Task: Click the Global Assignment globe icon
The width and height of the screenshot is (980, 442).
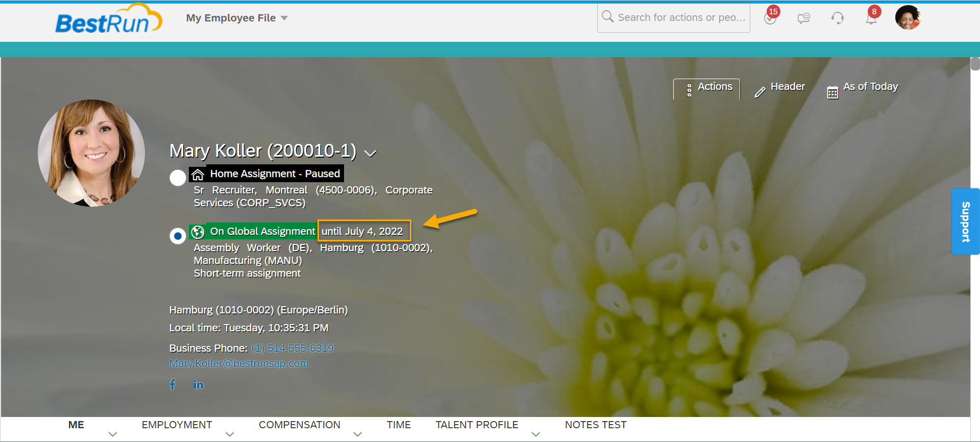Action: click(198, 232)
